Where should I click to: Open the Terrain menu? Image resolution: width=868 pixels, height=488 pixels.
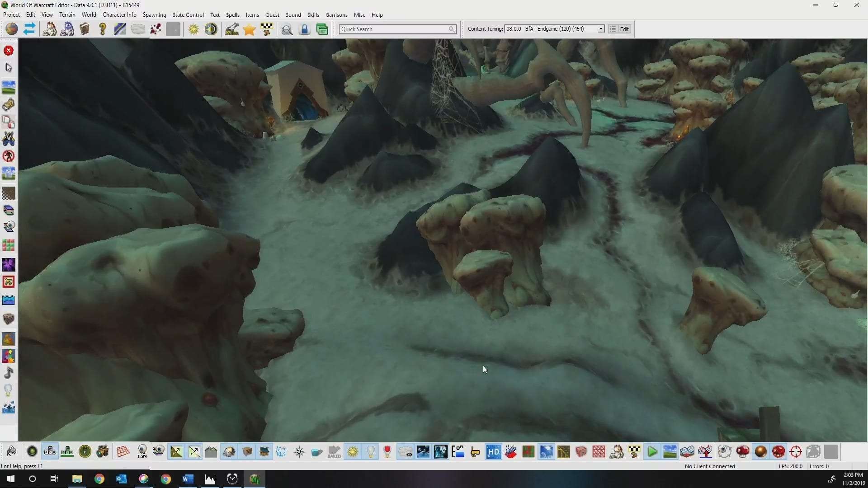tap(67, 15)
